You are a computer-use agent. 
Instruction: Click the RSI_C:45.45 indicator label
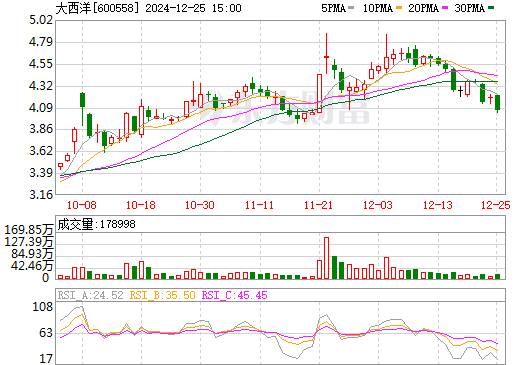(235, 295)
